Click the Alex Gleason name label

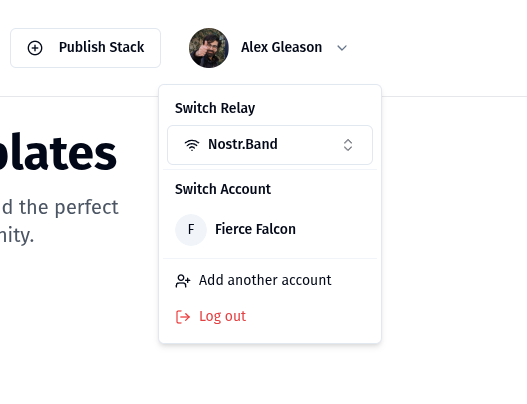point(281,47)
